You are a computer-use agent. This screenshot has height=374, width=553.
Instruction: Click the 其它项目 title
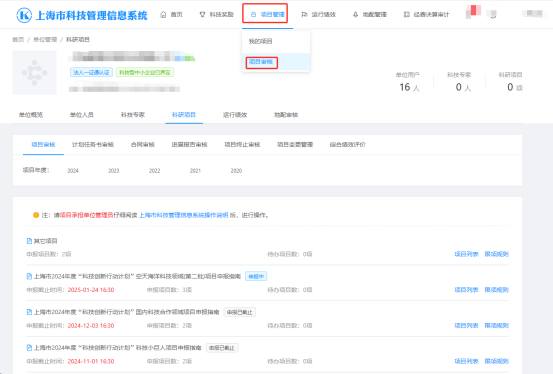(x=45, y=241)
